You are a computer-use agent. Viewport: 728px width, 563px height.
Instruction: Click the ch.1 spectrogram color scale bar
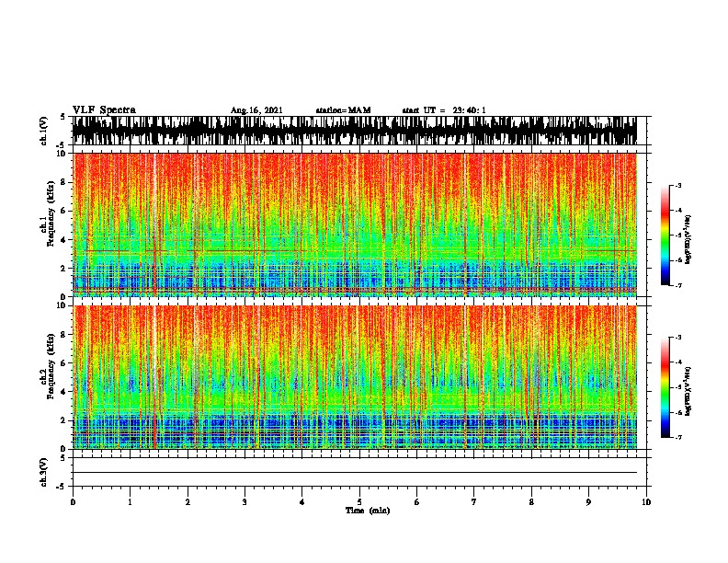click(665, 236)
